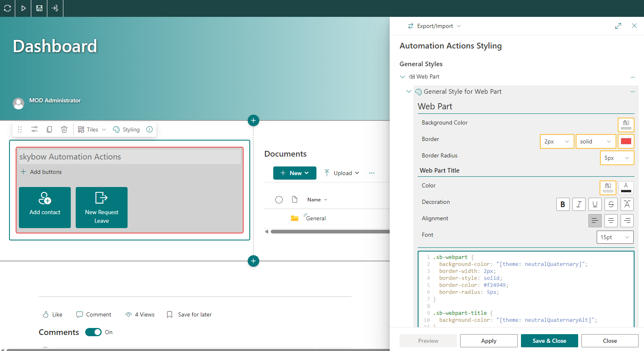Add section with lower plus circle
The height and width of the screenshot is (351, 644).
coord(253,261)
